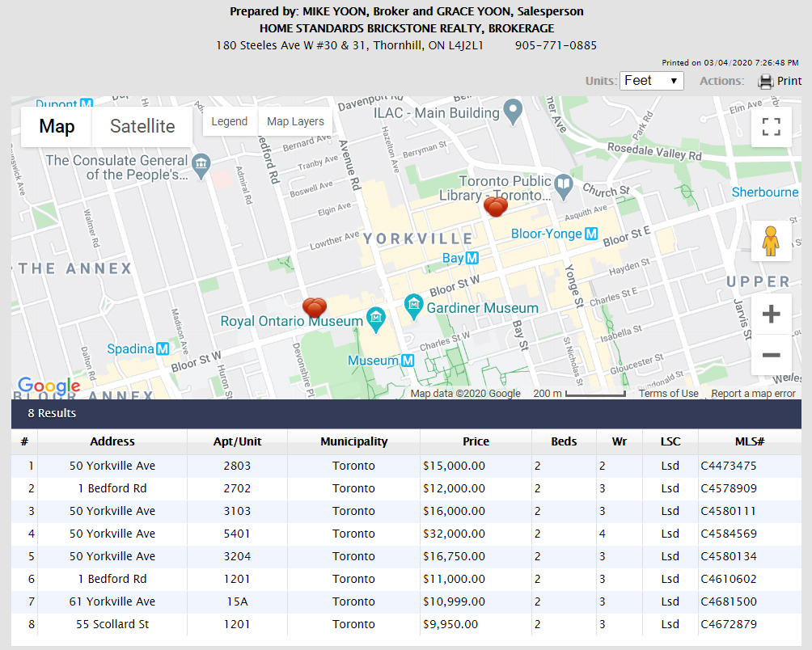Select MLS number C4580134

729,556
